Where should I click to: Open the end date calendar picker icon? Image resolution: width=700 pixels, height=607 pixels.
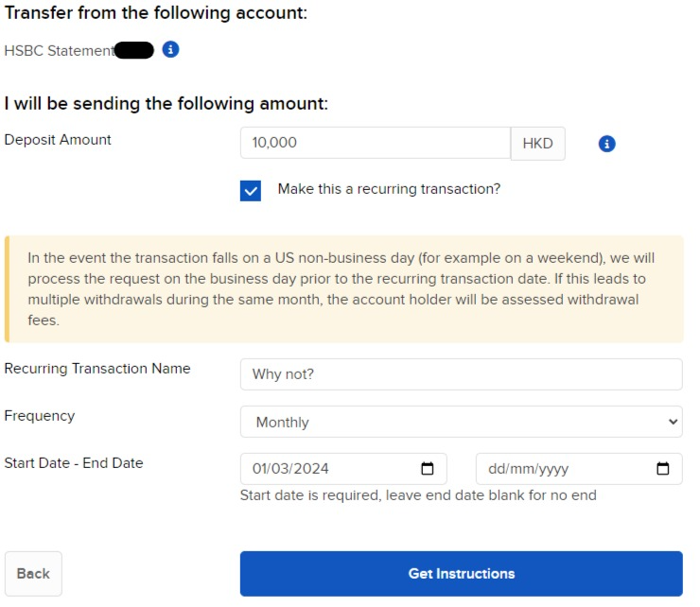click(663, 468)
